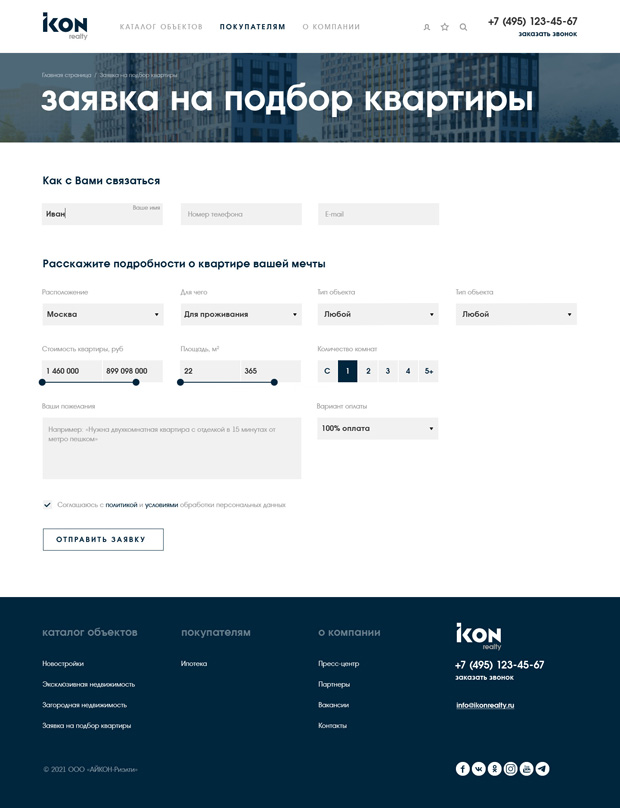The image size is (620, 808).
Task: Open the VK social icon in footer
Action: click(479, 769)
